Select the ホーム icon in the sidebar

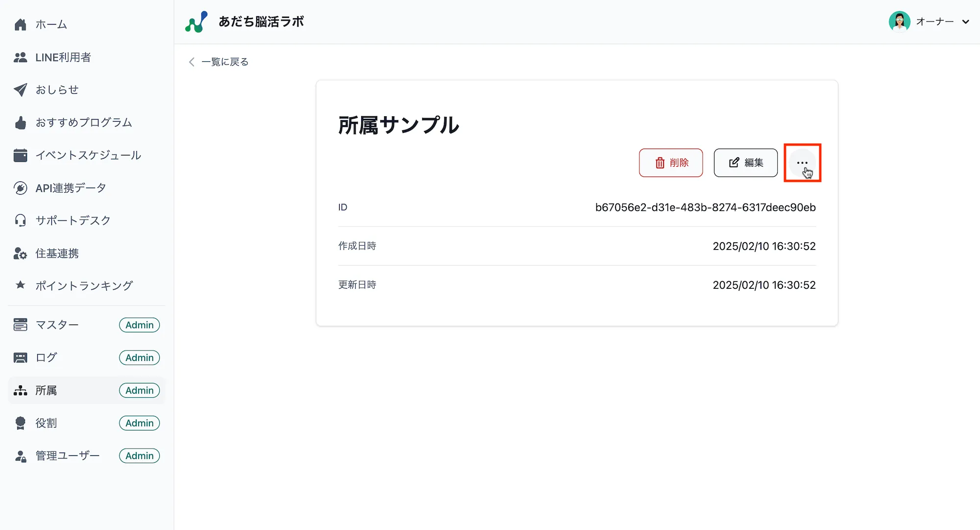coord(20,24)
